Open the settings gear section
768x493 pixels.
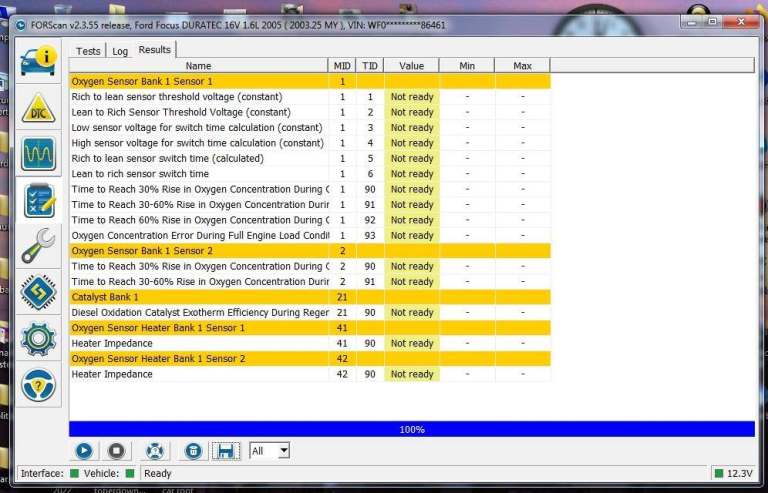pos(38,338)
